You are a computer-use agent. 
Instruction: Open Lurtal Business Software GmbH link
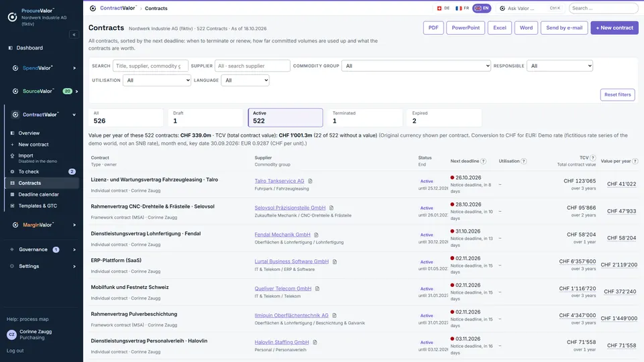point(292,261)
